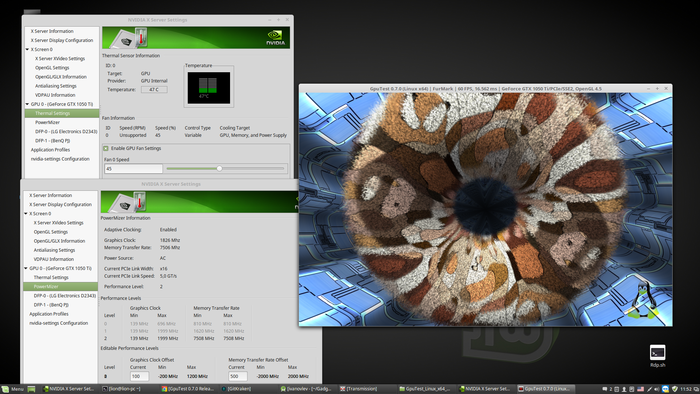Click the temperature gauge thumbnail showing 47°C

[208, 88]
